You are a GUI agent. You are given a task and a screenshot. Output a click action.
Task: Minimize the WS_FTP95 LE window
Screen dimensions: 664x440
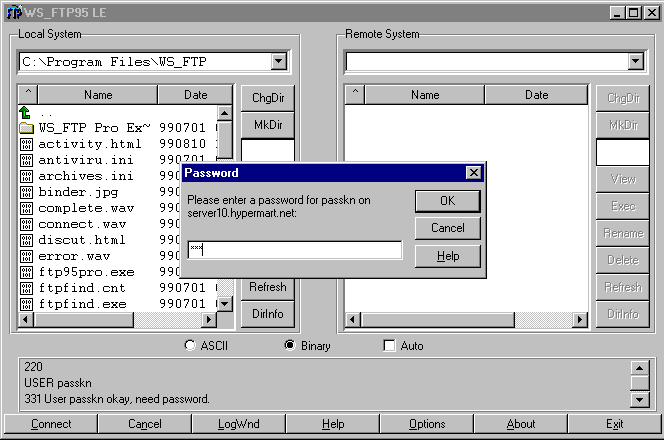click(x=617, y=13)
